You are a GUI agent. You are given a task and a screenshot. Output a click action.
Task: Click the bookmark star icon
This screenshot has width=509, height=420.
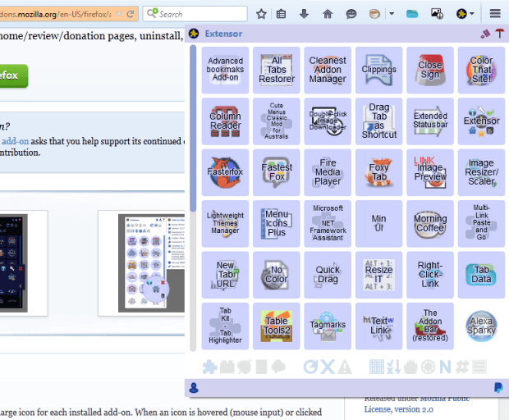point(261,14)
